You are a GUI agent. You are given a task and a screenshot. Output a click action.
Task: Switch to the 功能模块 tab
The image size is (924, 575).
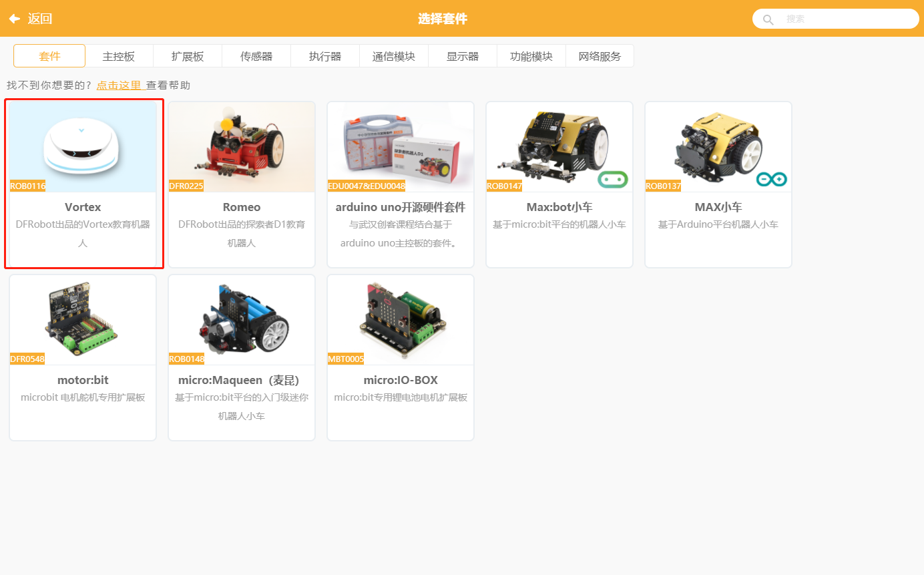point(531,56)
